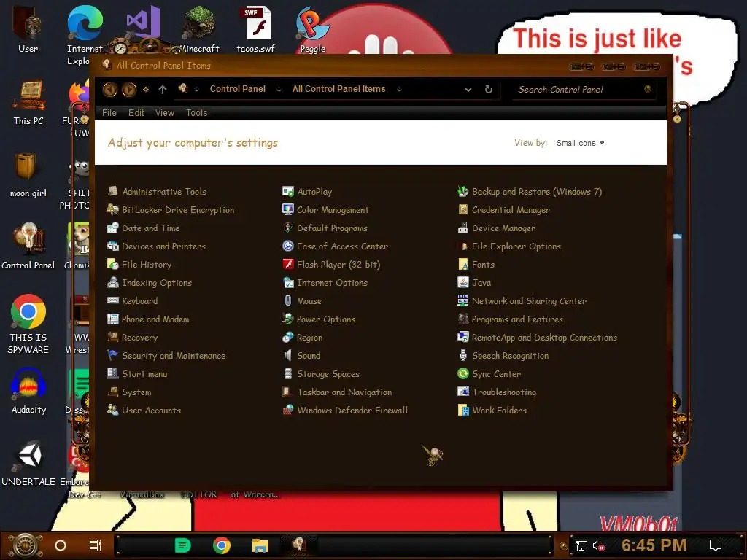747x560 pixels.
Task: Open the Indexing Options icon
Action: 113,282
